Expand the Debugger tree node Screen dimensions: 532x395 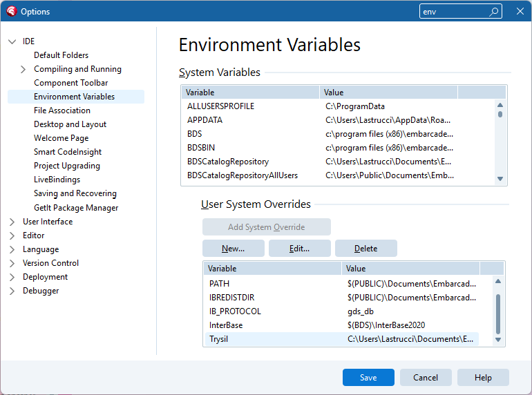12,291
